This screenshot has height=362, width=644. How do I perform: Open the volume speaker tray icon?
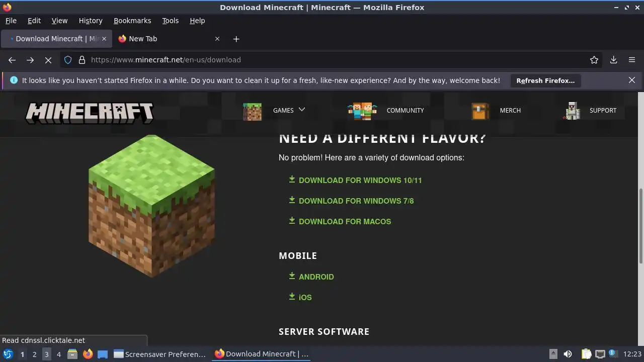[568, 354]
